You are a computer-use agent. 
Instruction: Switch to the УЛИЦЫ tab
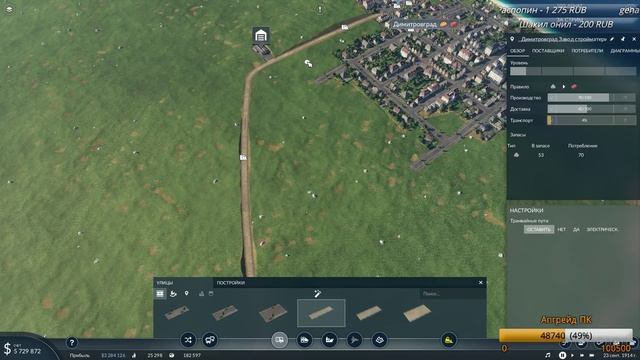pos(165,282)
